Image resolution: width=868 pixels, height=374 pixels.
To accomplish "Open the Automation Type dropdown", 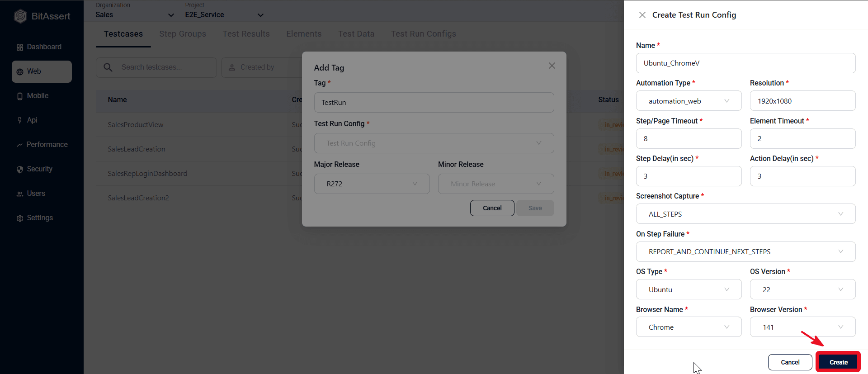I will 689,101.
